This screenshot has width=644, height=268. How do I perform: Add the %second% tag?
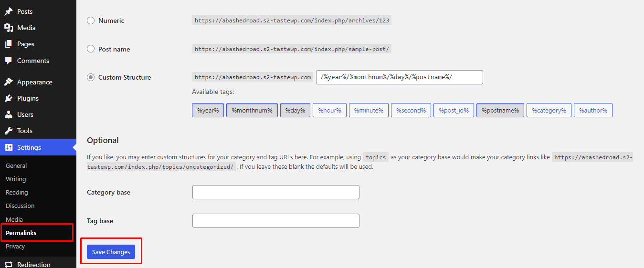pyautogui.click(x=411, y=110)
